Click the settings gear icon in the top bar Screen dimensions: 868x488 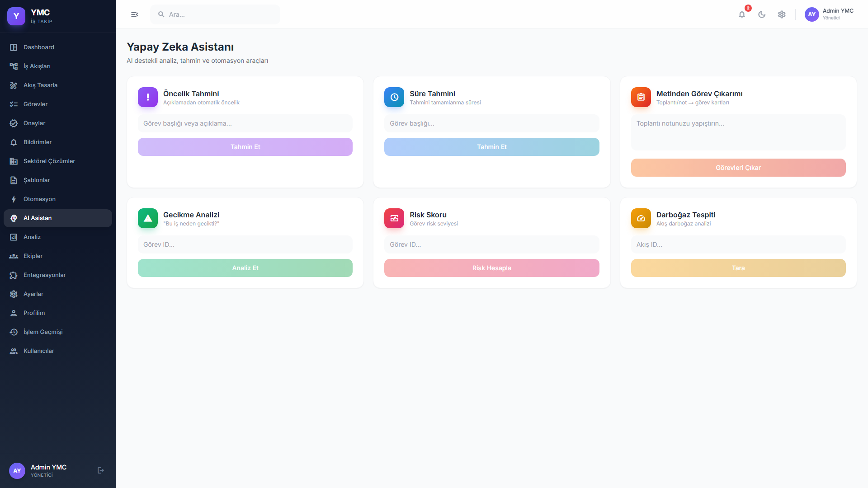tap(782, 14)
